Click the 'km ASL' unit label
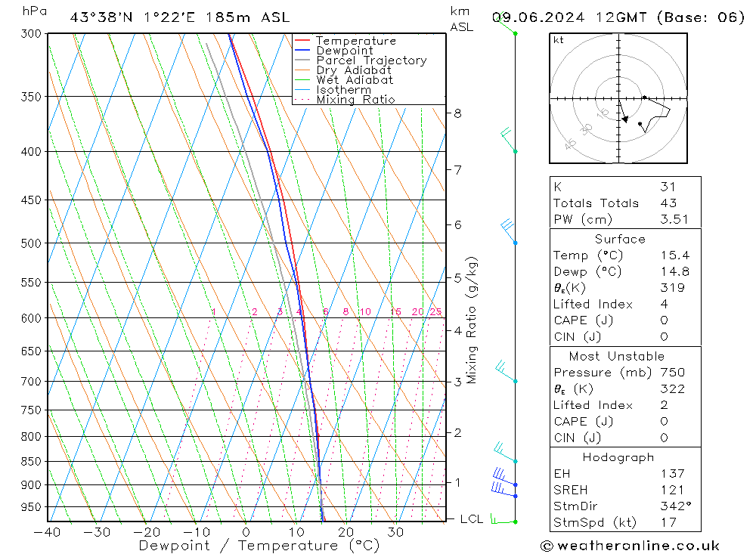 pyautogui.click(x=461, y=20)
